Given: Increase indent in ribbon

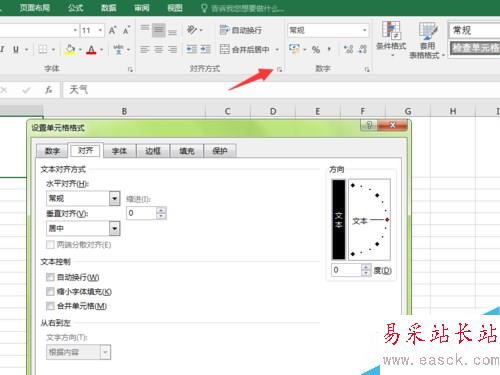Looking at the screenshot, I should [206, 50].
